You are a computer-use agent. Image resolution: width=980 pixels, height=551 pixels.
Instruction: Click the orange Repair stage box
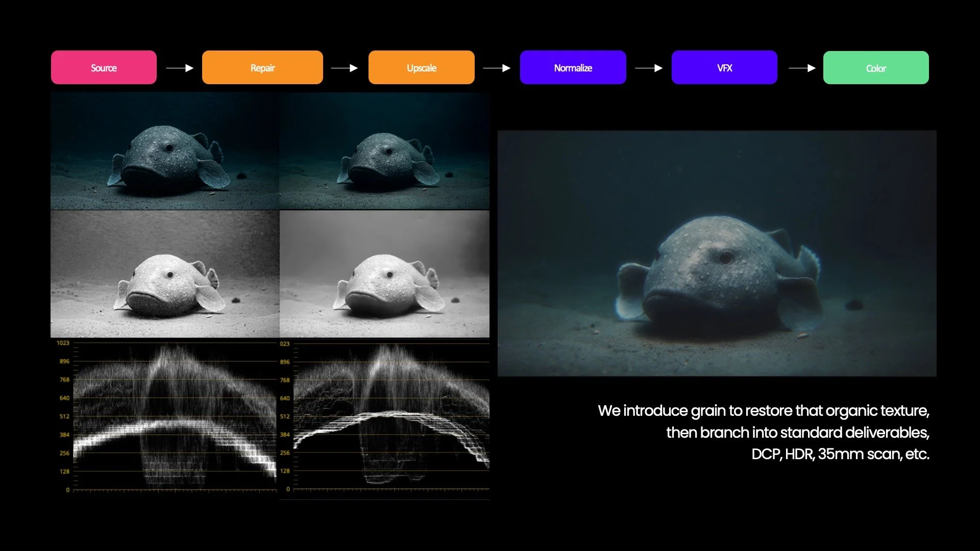click(x=262, y=67)
